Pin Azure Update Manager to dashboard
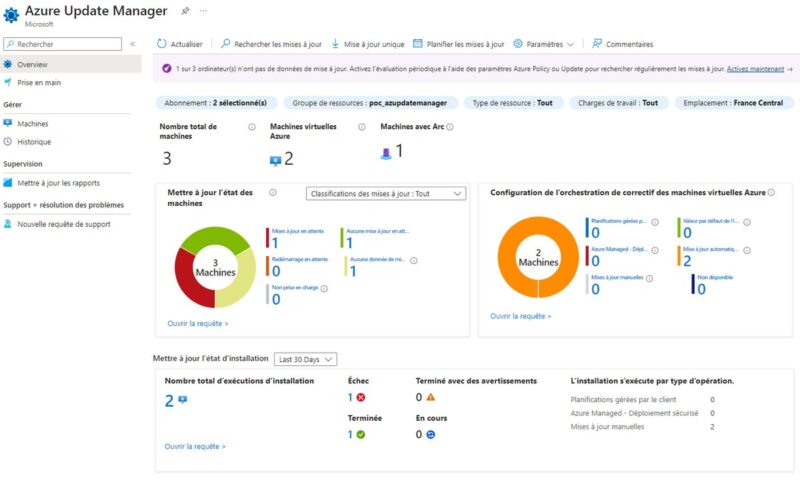This screenshot has height=480, width=800. coord(185,11)
